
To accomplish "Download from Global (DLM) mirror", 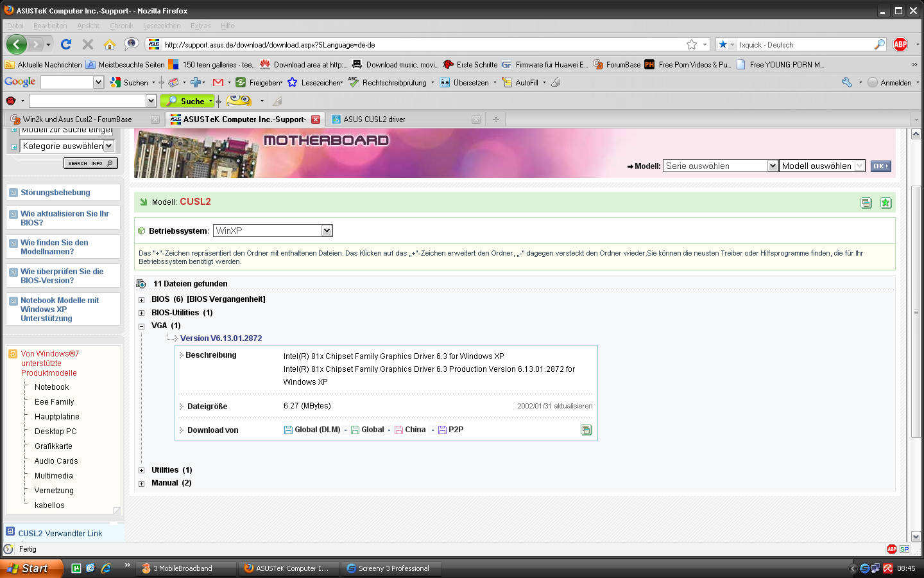I will [x=312, y=430].
